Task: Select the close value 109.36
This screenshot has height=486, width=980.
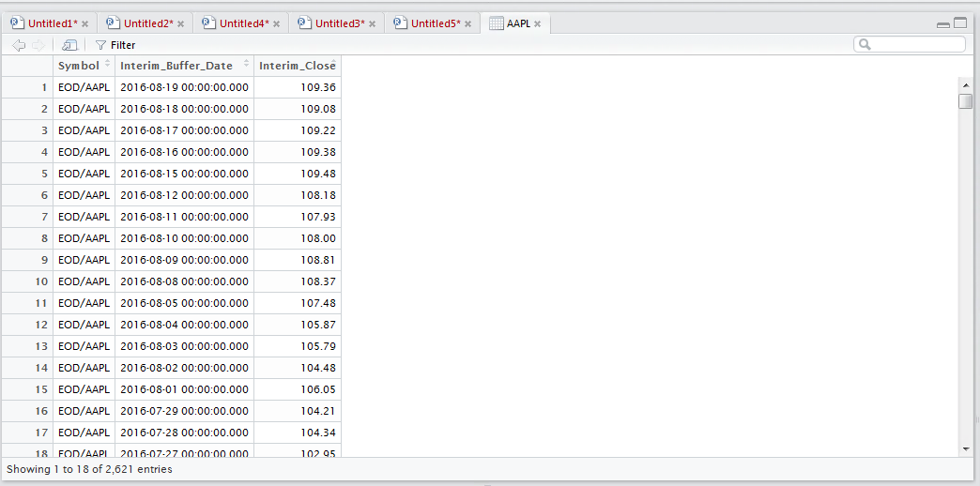Action: click(298, 87)
